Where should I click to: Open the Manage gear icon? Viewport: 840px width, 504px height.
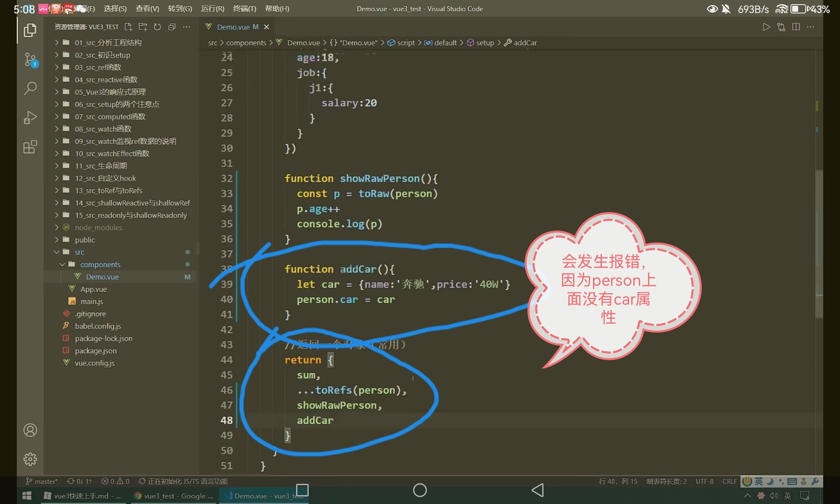tap(30, 459)
